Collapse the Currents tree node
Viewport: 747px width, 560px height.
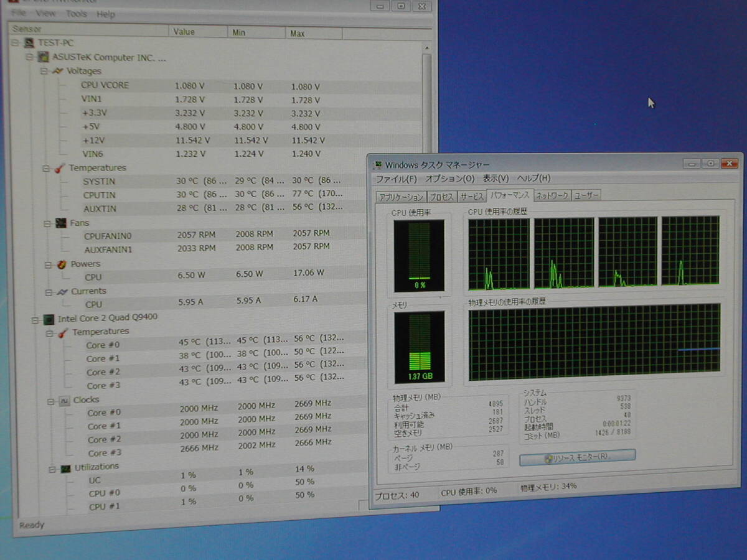[49, 291]
